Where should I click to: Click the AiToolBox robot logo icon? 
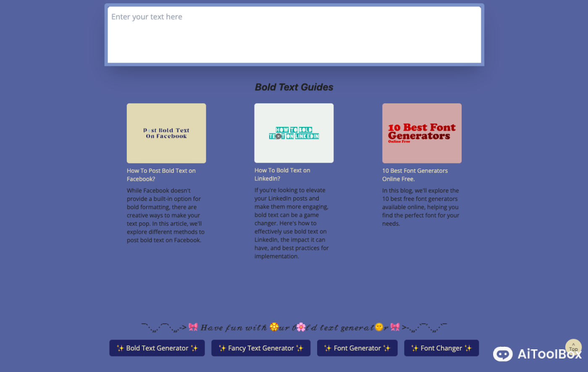502,354
